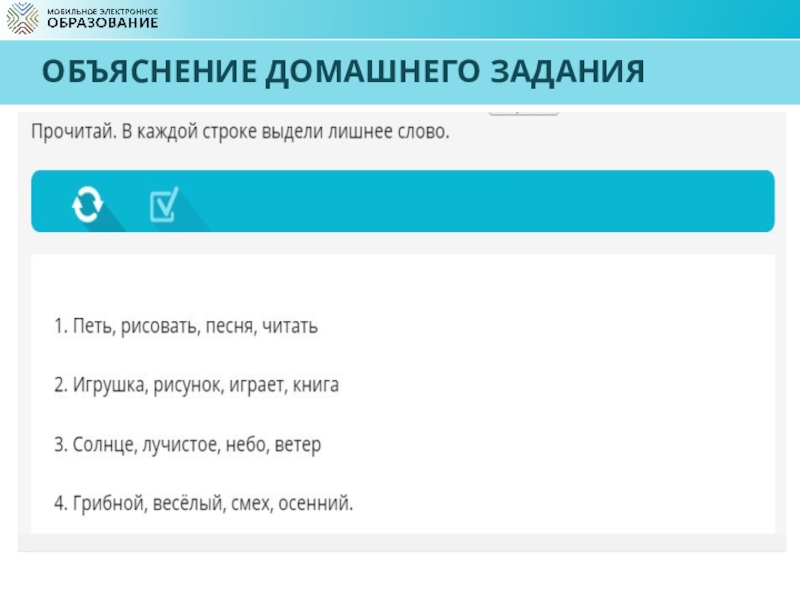The width and height of the screenshot is (800, 600).
Task: Mark the word «читать» in the first row
Action: 290,327
